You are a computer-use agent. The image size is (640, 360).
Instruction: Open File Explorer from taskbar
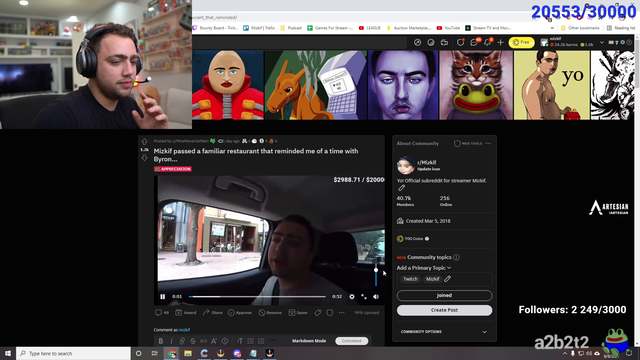point(188,353)
